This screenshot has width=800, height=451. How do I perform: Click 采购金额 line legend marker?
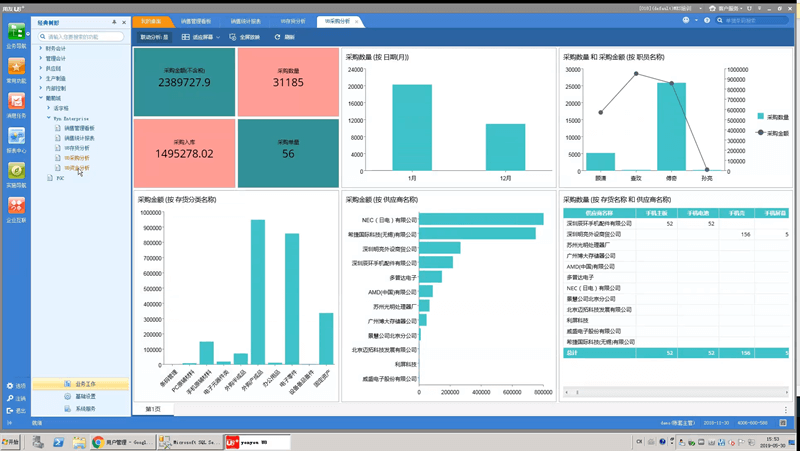pyautogui.click(x=760, y=133)
